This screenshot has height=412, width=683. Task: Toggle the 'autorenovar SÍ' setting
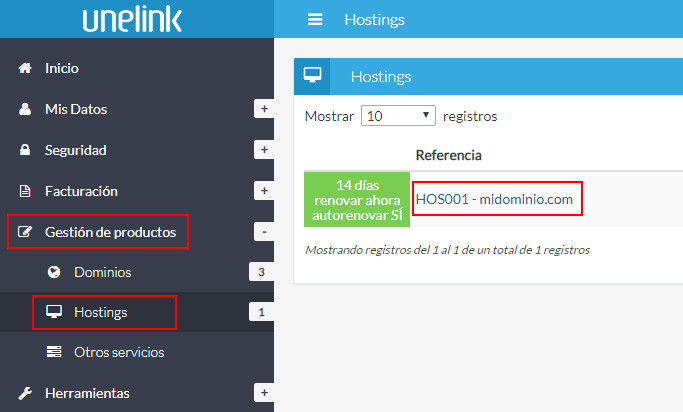(357, 214)
